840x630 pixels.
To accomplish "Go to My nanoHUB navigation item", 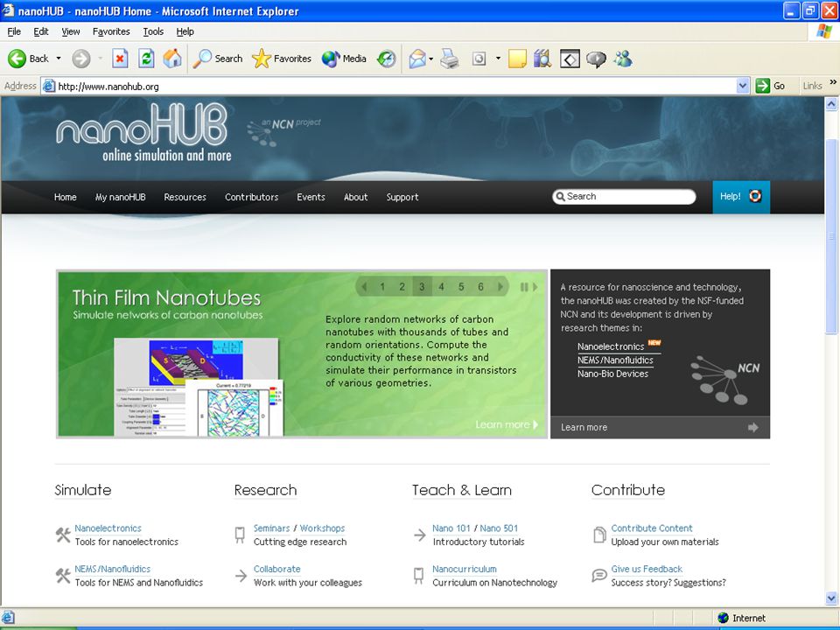I will 120,197.
